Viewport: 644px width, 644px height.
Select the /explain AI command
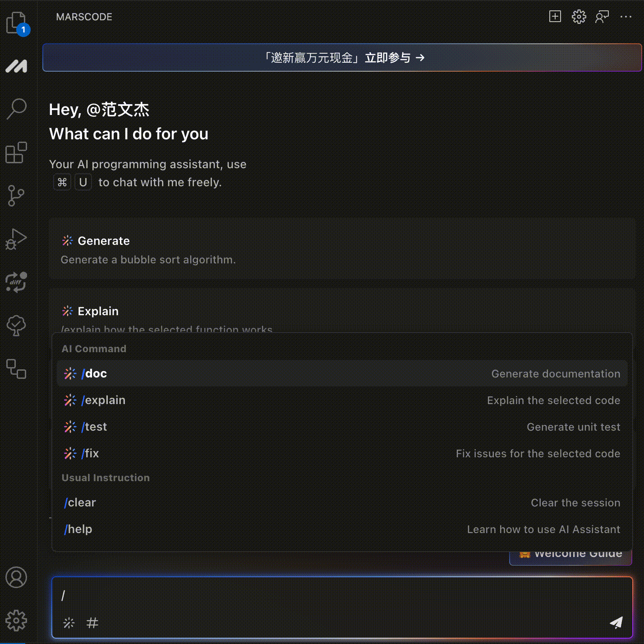tap(342, 400)
